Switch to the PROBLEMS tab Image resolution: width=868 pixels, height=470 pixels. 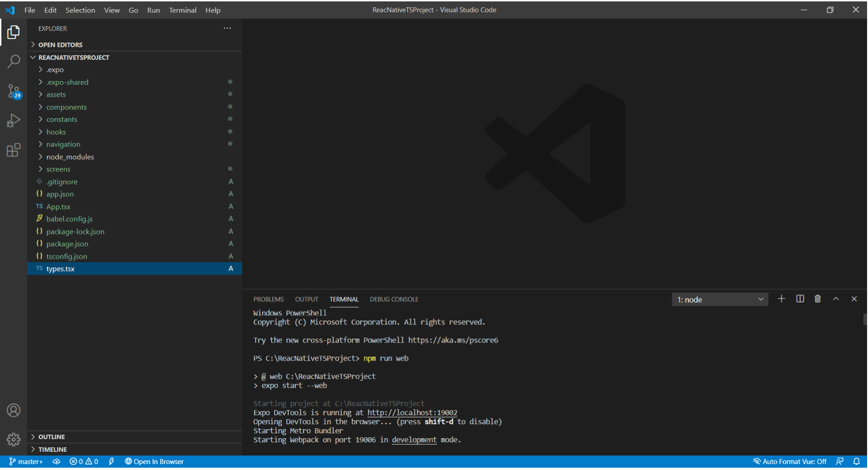pyautogui.click(x=268, y=299)
